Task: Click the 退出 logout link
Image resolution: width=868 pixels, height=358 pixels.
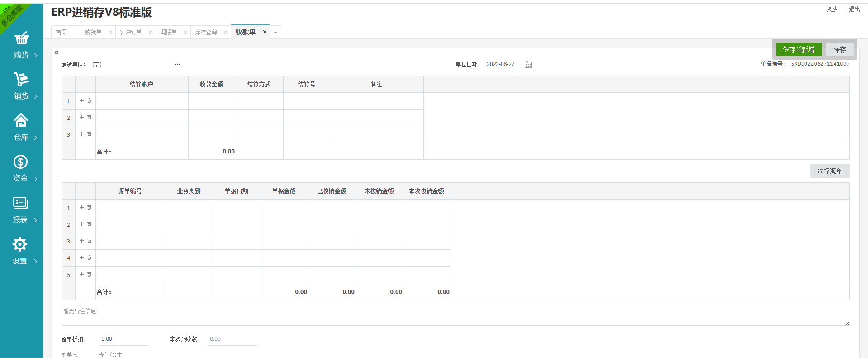Action: tap(854, 9)
